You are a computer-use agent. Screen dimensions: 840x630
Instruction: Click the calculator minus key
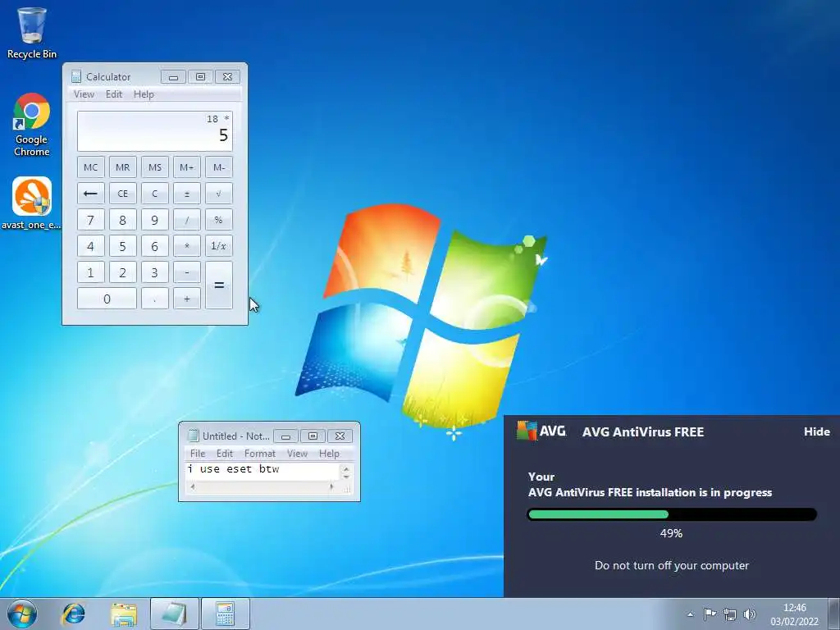tap(187, 272)
